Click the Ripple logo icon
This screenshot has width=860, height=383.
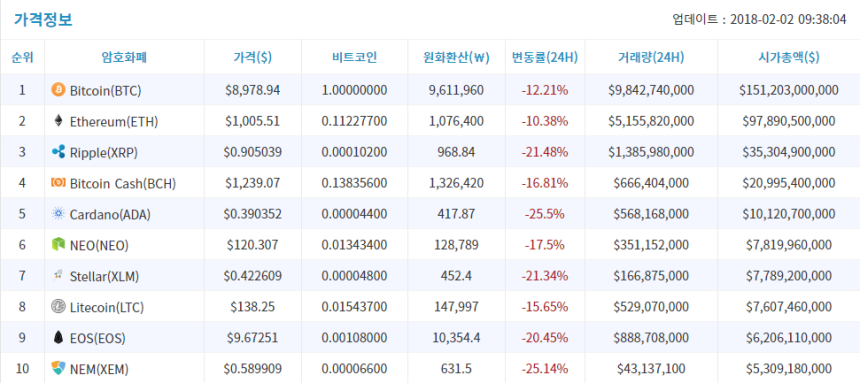point(58,152)
